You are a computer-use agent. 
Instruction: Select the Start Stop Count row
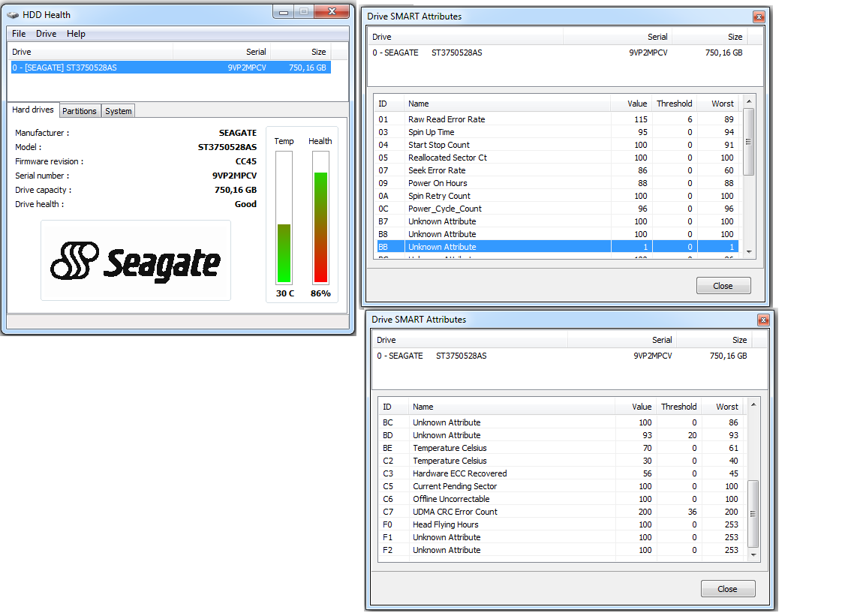coord(557,145)
